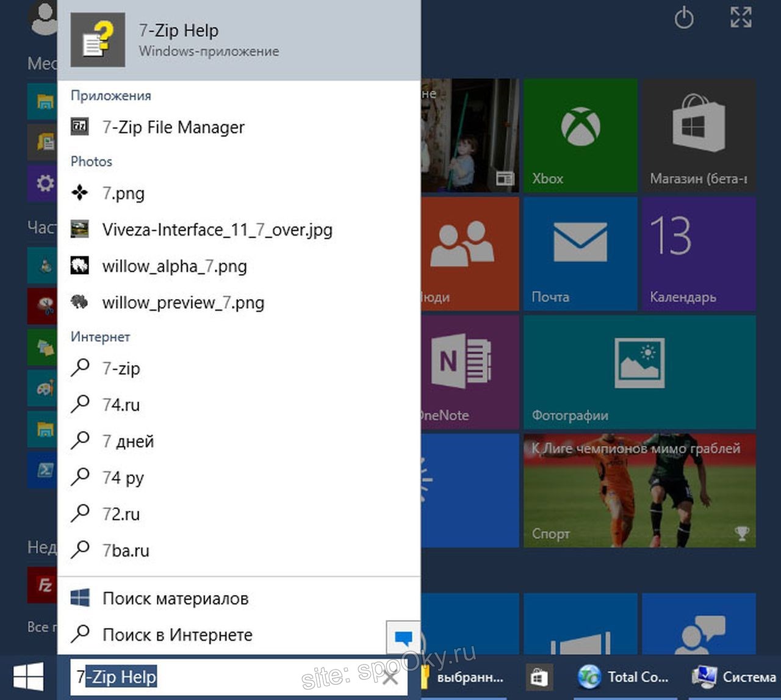
Task: Open the Спорт news tile
Action: pos(639,491)
